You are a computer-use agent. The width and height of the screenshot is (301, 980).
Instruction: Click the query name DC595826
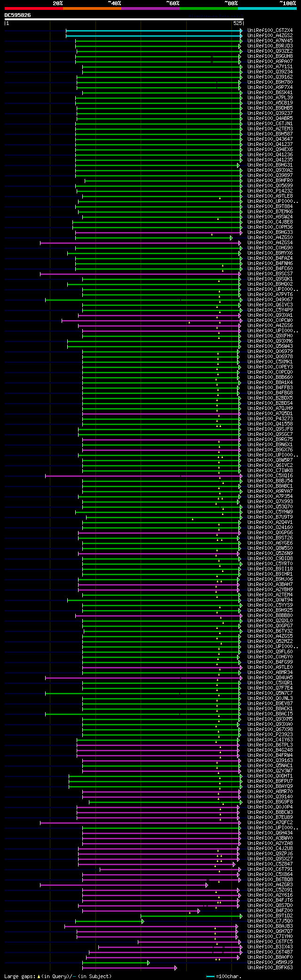18,15
